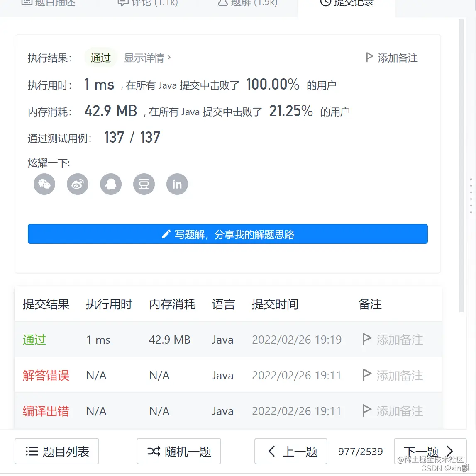The image size is (476, 476).
Task: Click the 随机一题 shuffle icon
Action: (154, 451)
